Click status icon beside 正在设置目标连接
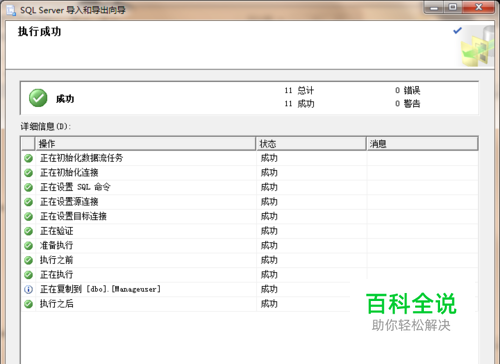This screenshot has width=500, height=364. coord(29,216)
